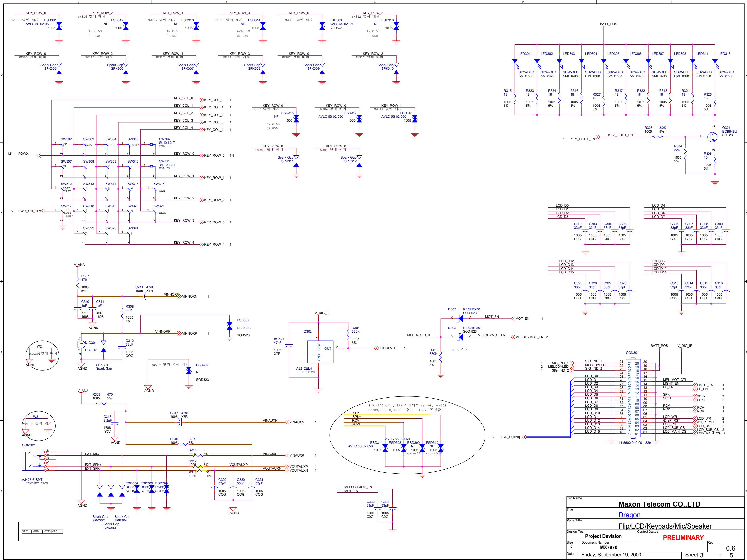Click the C211 capacitor symbol

[144, 297]
